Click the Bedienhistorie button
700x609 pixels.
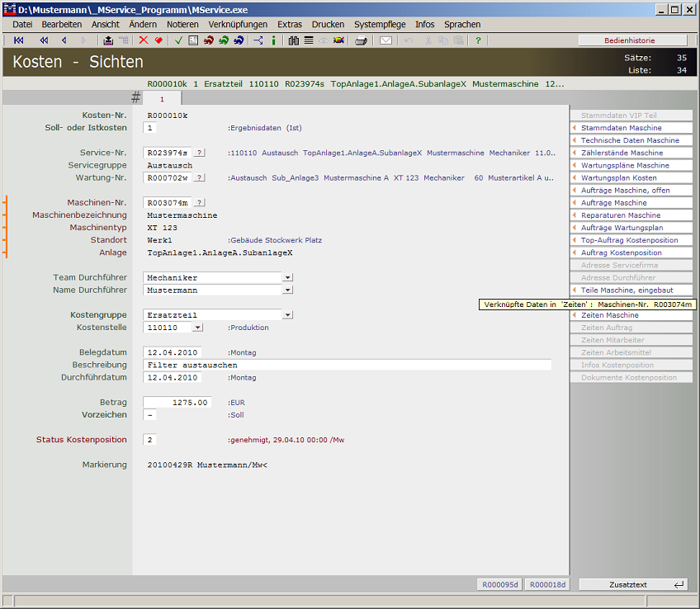point(631,40)
